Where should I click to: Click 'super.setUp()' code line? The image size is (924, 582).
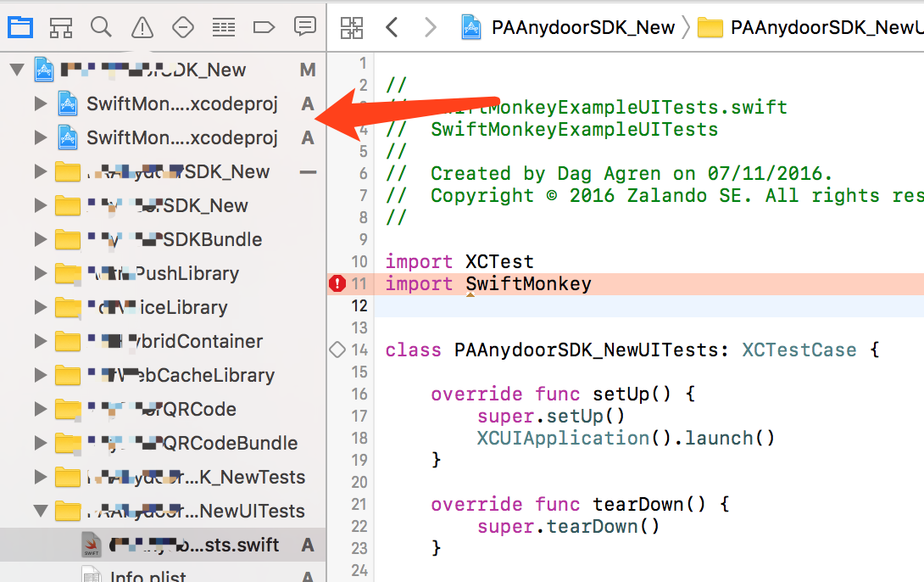pyautogui.click(x=551, y=416)
